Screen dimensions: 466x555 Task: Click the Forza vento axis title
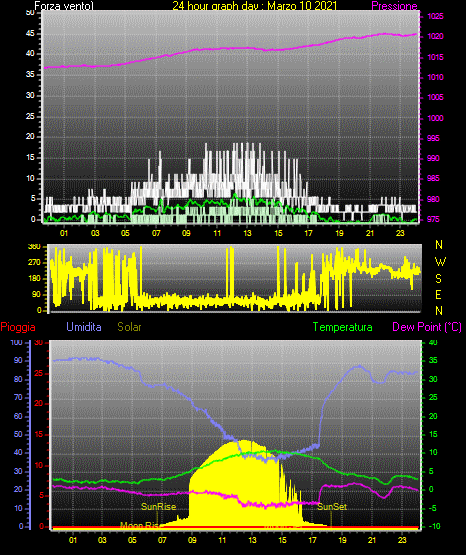[64, 6]
